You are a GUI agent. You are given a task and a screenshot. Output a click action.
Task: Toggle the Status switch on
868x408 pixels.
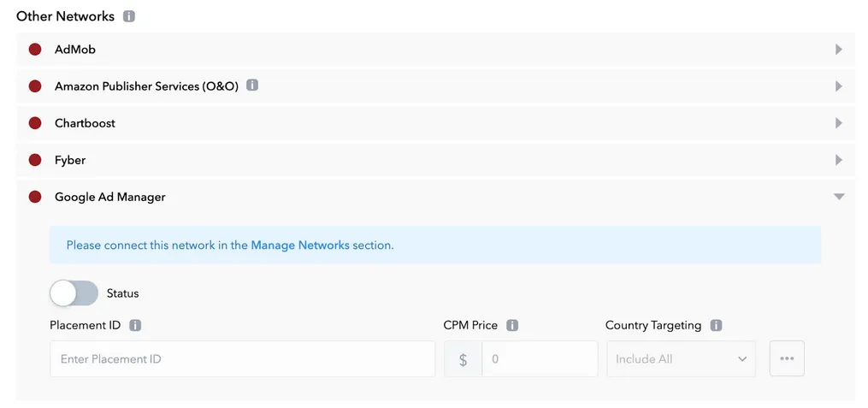point(74,293)
